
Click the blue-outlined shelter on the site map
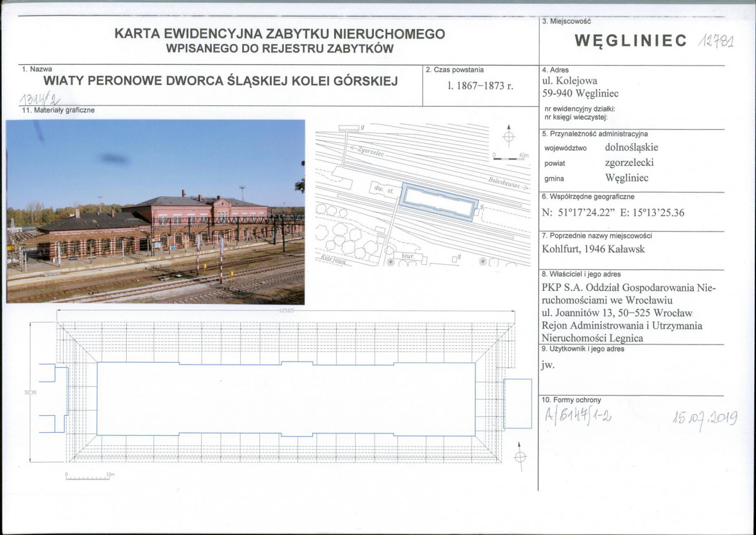439,202
